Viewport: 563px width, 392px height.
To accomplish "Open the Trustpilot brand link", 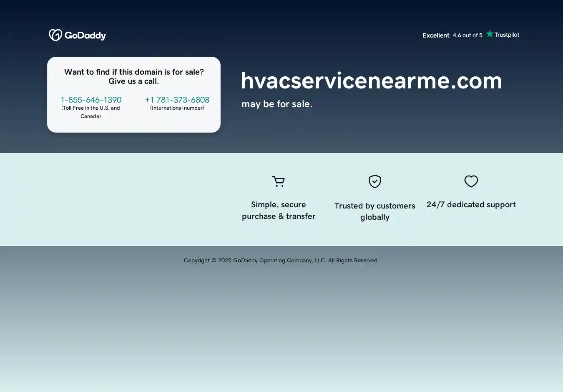I will coord(507,35).
